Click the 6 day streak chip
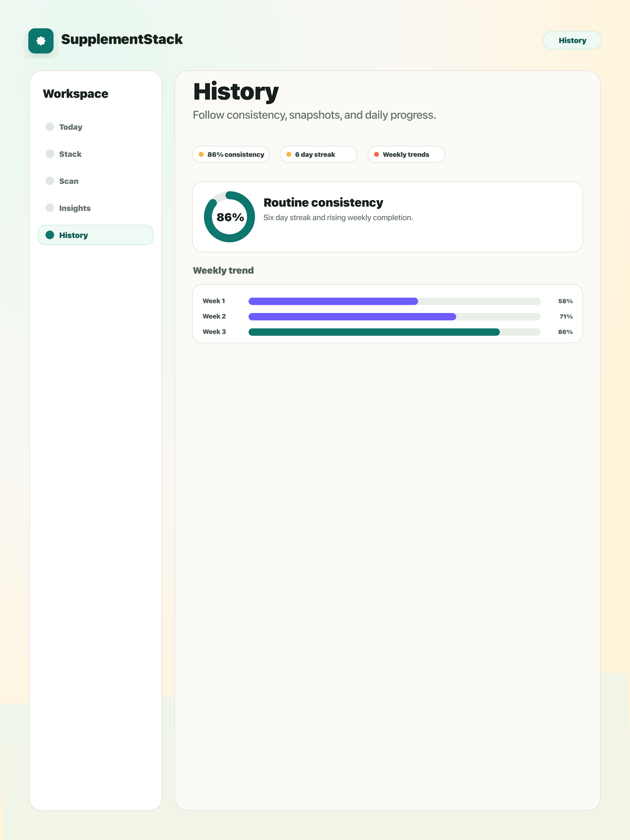630x840 pixels. [x=318, y=155]
